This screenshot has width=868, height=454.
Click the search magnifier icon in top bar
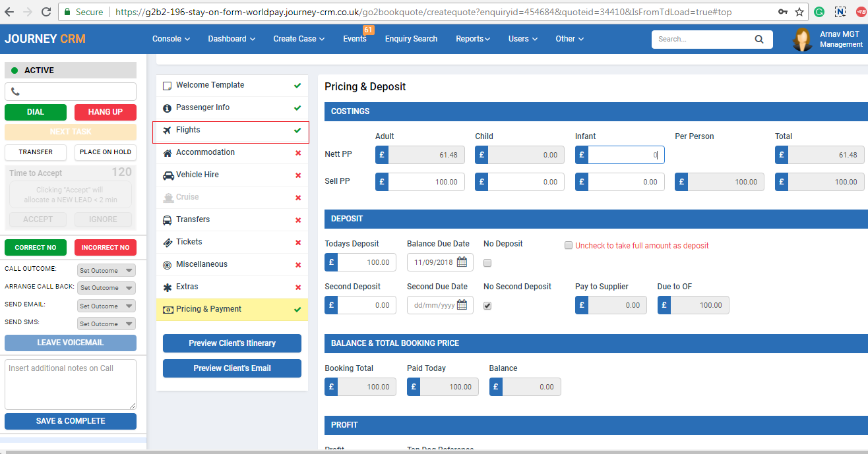[x=759, y=39]
